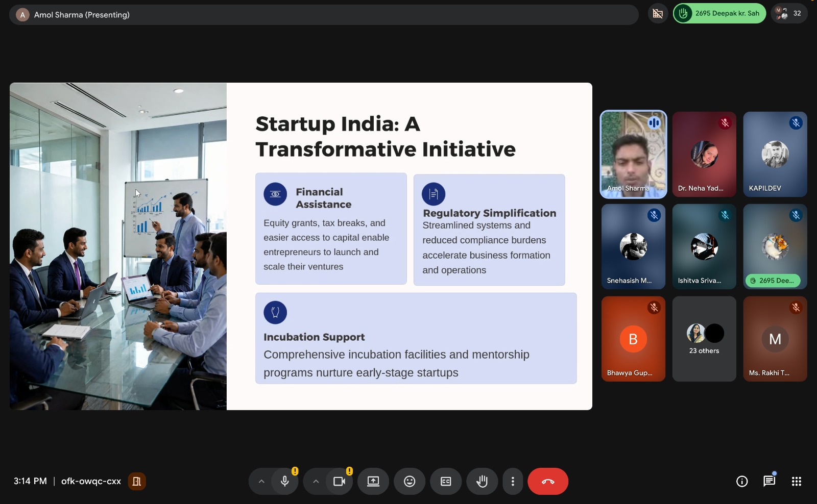
Task: Open the meeting details info icon
Action: click(x=742, y=482)
